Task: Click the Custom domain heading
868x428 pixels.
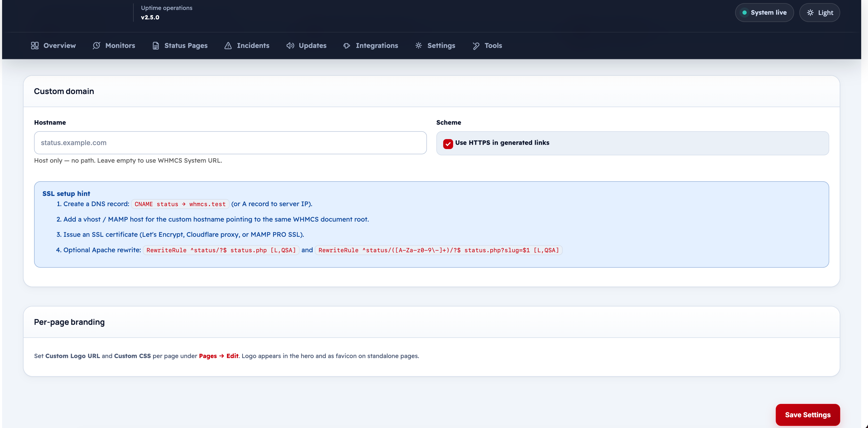Action: 64,91
